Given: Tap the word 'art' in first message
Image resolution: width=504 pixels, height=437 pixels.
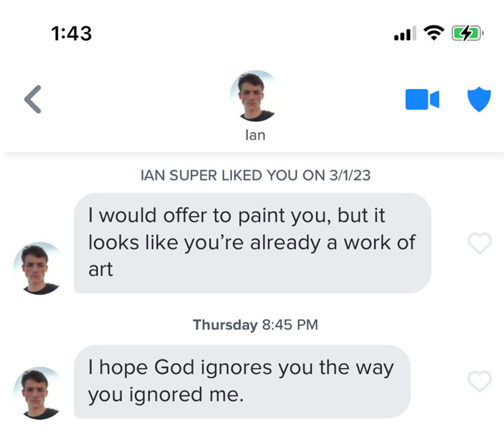Looking at the screenshot, I should point(100,270).
